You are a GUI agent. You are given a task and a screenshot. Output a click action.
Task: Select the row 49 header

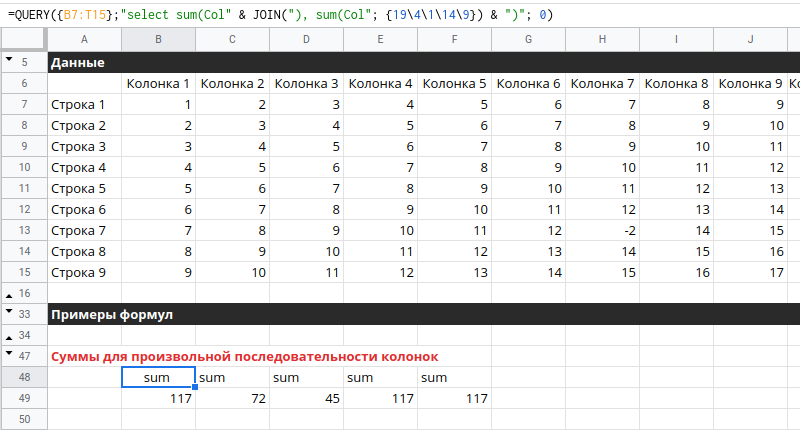click(24, 398)
